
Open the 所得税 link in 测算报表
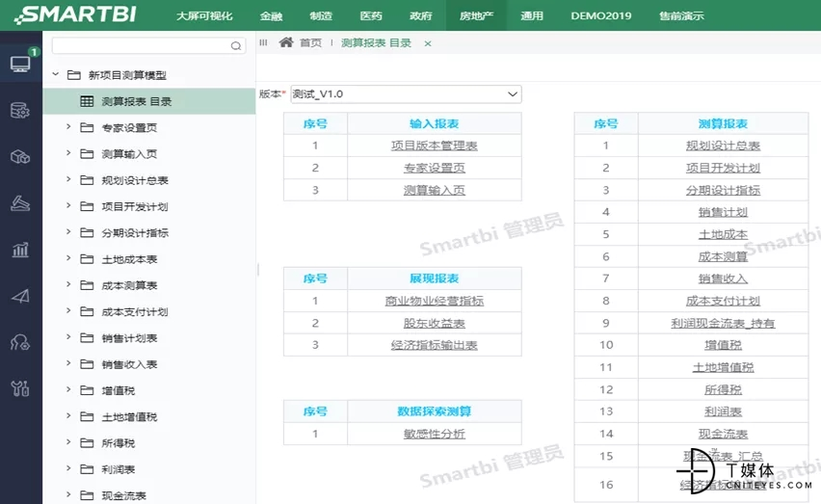tap(723, 389)
